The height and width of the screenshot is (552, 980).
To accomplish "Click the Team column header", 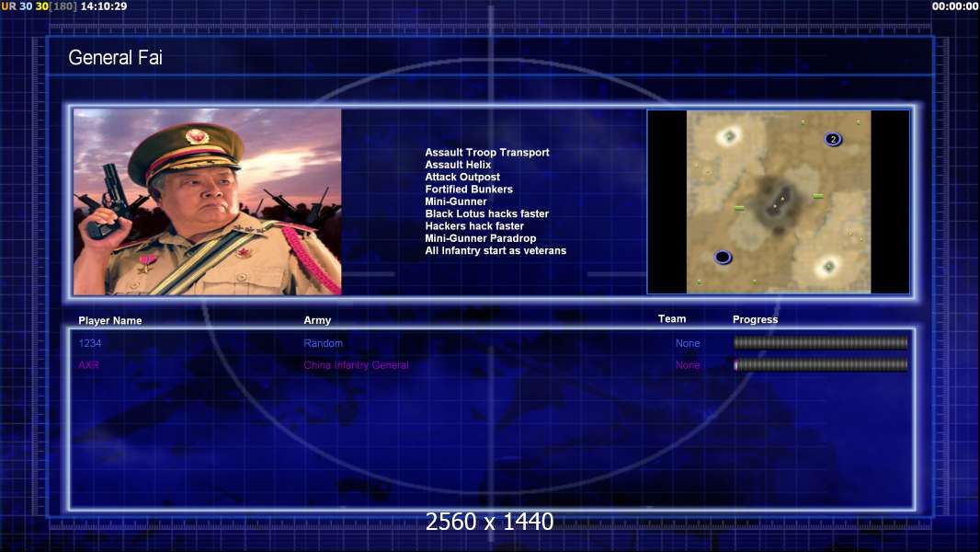I will pyautogui.click(x=672, y=319).
